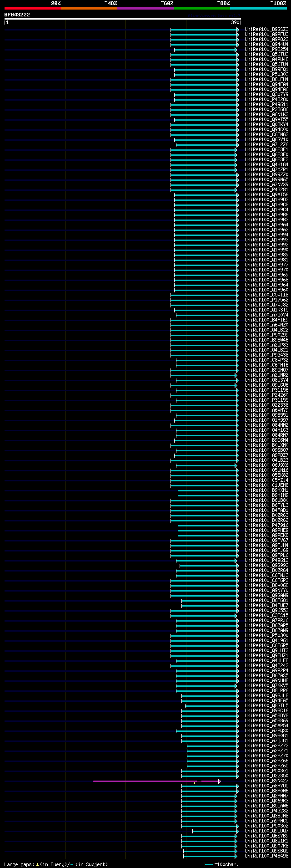Open hit UniRef100_P17562
291x868 pixels.
pyautogui.click(x=266, y=300)
